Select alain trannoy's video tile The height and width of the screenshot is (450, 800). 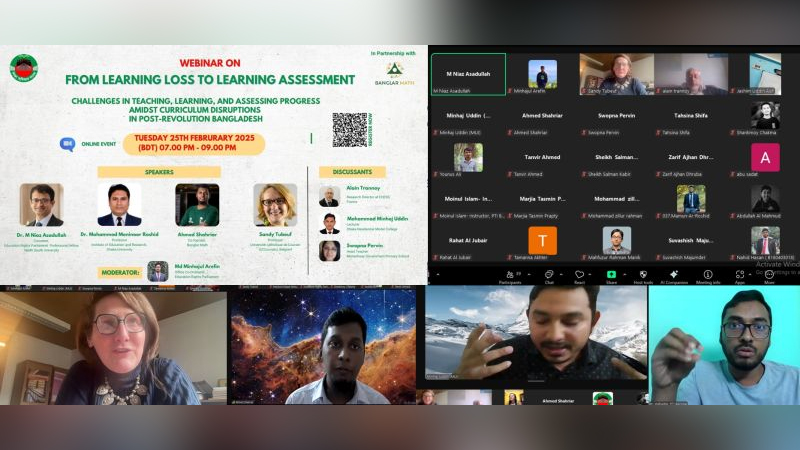pyautogui.click(x=691, y=74)
